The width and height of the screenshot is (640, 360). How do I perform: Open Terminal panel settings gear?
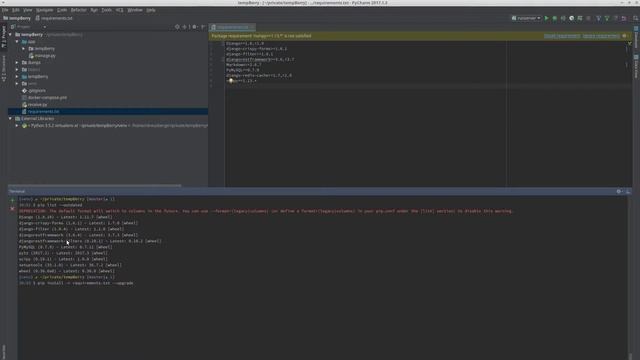click(x=619, y=191)
